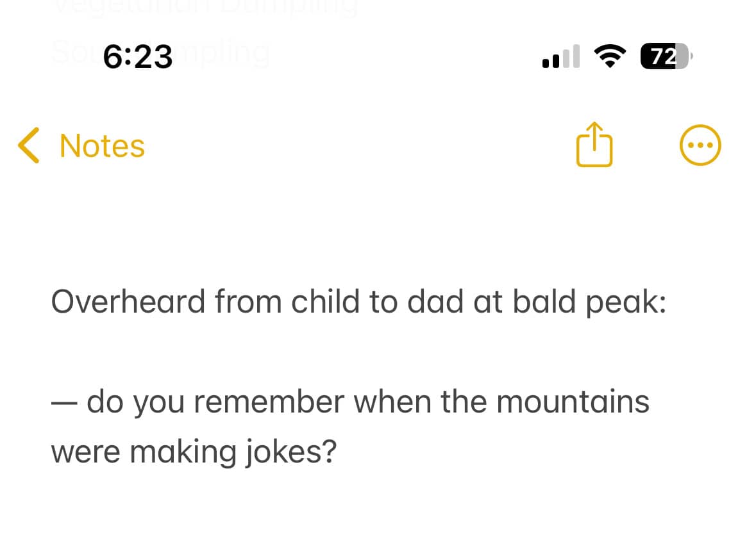Open the more options ellipsis menu

pyautogui.click(x=700, y=145)
